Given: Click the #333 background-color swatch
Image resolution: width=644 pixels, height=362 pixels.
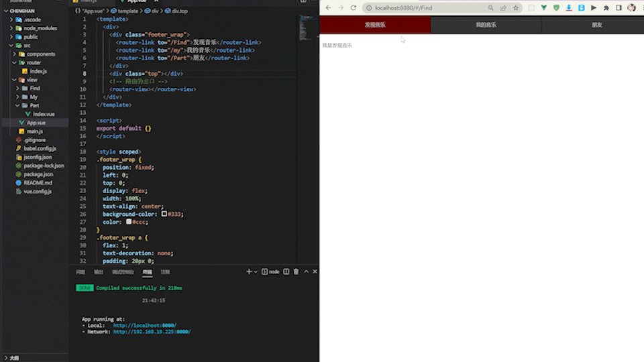Looking at the screenshot, I should [x=164, y=214].
